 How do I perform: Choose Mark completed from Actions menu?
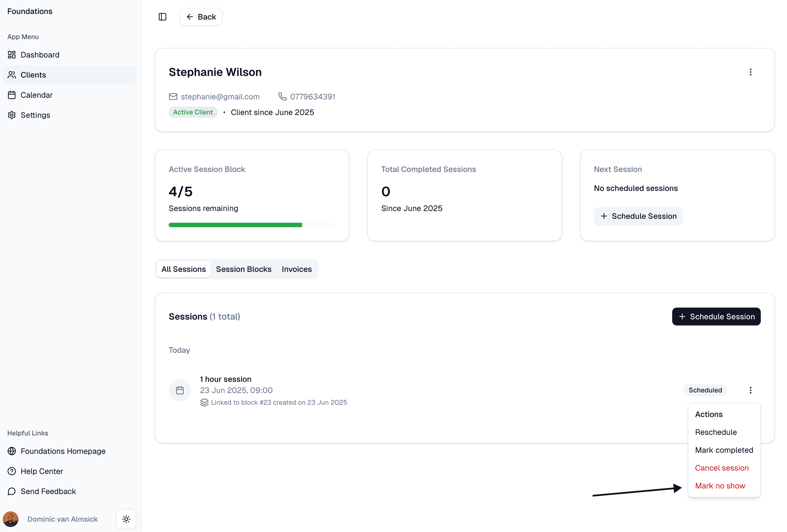(724, 450)
